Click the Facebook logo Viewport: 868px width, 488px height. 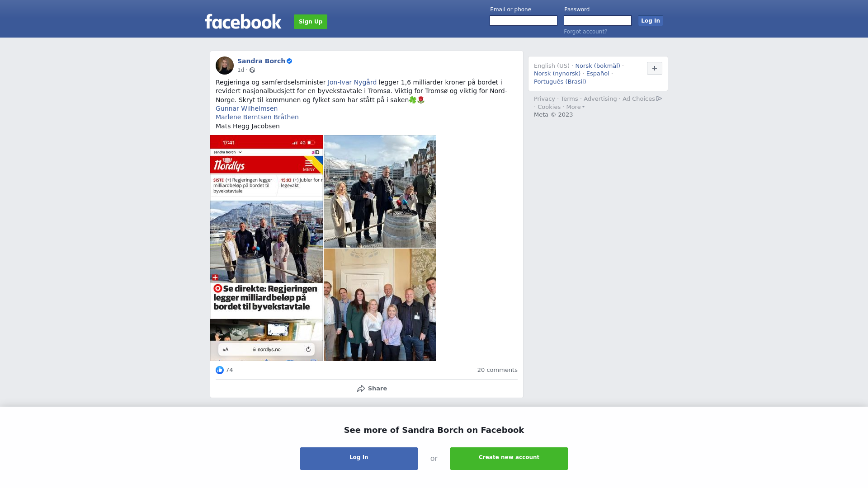pyautogui.click(x=243, y=21)
